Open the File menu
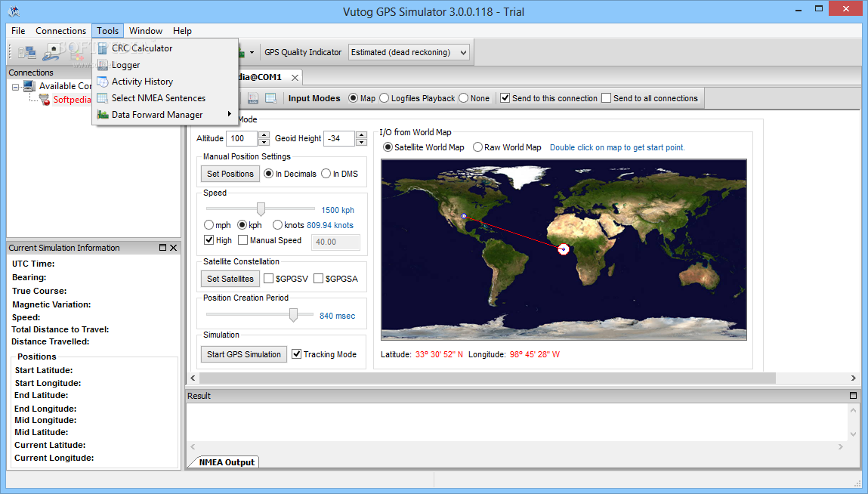This screenshot has width=868, height=494. click(18, 31)
